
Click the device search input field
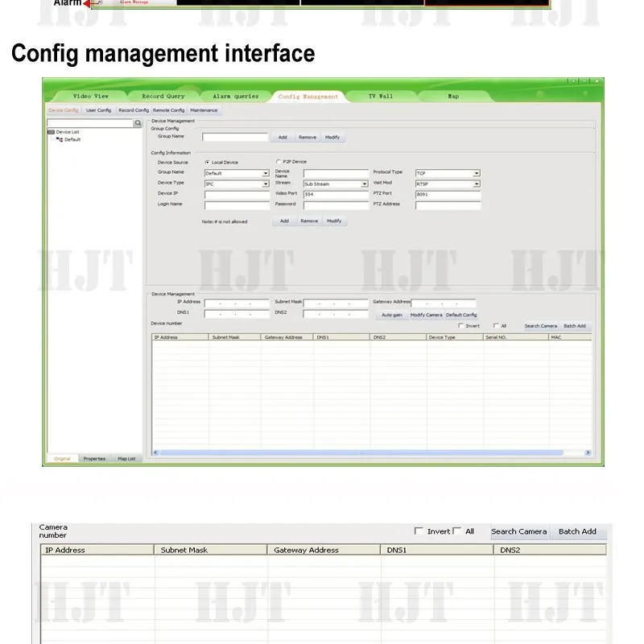coord(90,123)
